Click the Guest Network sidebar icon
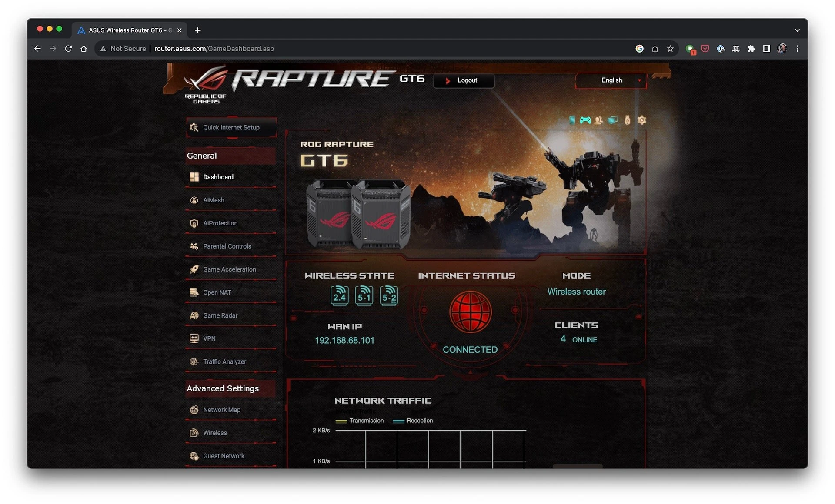The width and height of the screenshot is (835, 504). coord(194,456)
